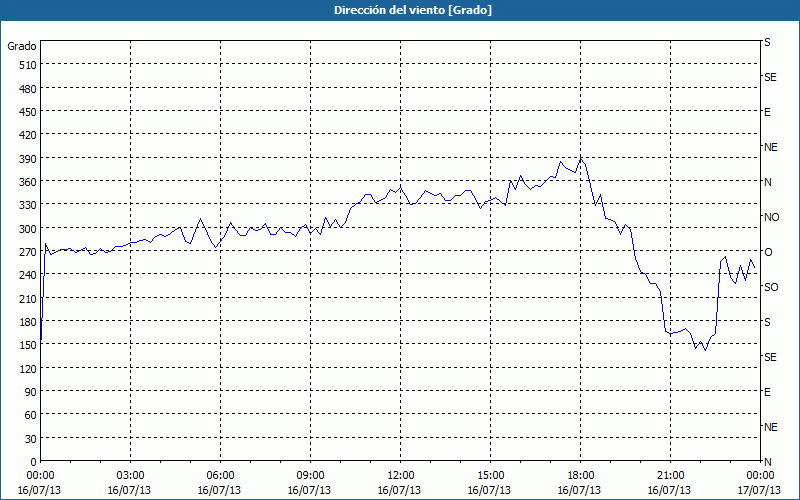Select the 510 value on the left axis
The width and height of the screenshot is (800, 500).
point(28,65)
